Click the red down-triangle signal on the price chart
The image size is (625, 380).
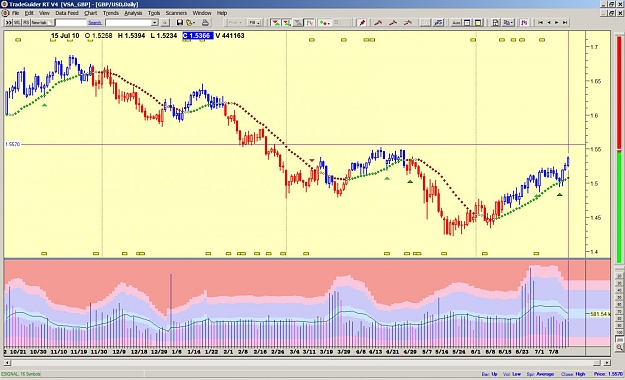(x=312, y=160)
